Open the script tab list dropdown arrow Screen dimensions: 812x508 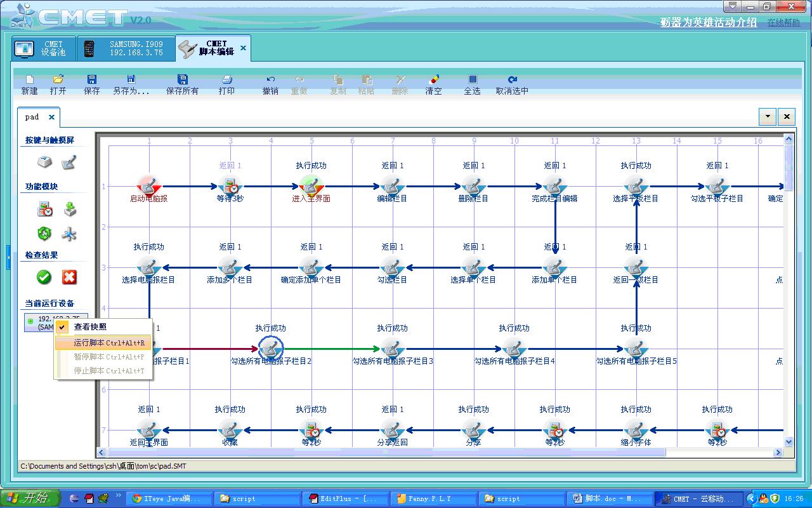[x=768, y=117]
